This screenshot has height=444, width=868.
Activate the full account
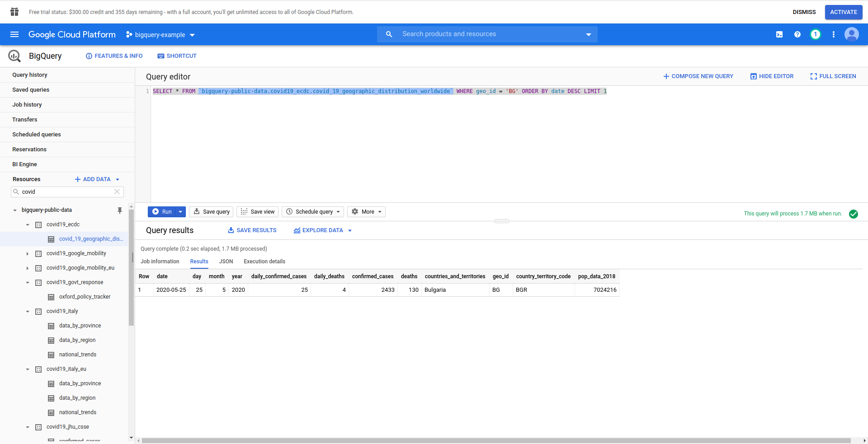pyautogui.click(x=844, y=12)
